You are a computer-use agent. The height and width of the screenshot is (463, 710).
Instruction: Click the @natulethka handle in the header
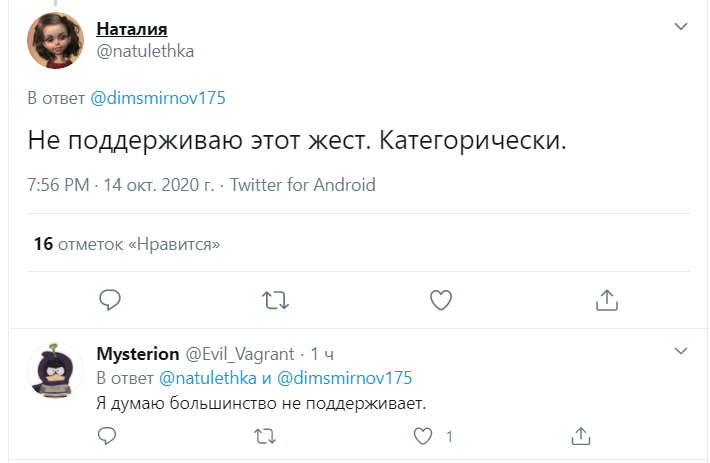144,51
